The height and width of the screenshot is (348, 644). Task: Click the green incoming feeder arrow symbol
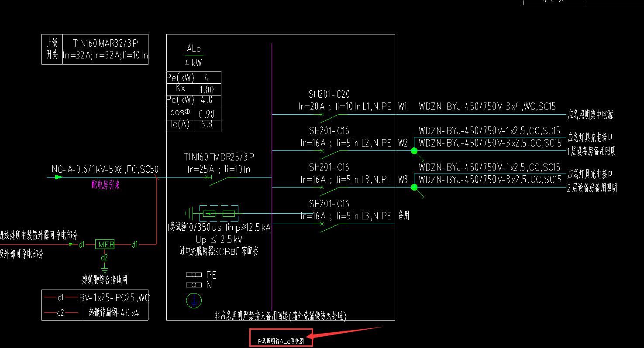click(x=59, y=177)
